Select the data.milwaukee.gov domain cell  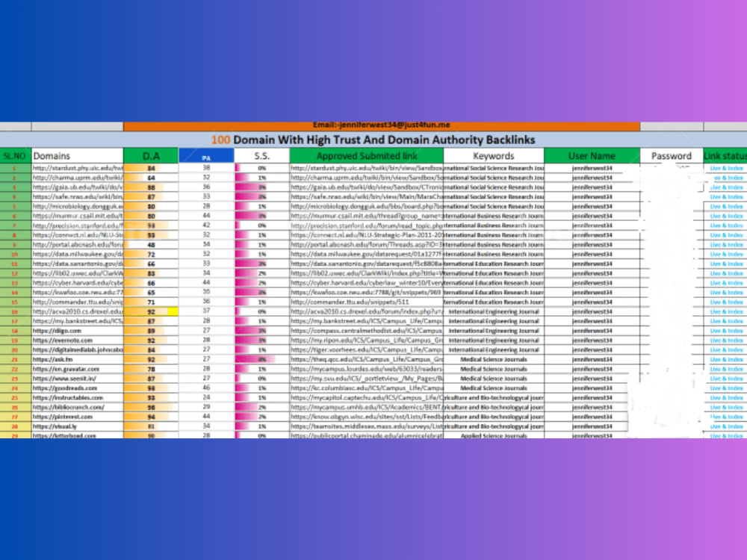[77, 254]
